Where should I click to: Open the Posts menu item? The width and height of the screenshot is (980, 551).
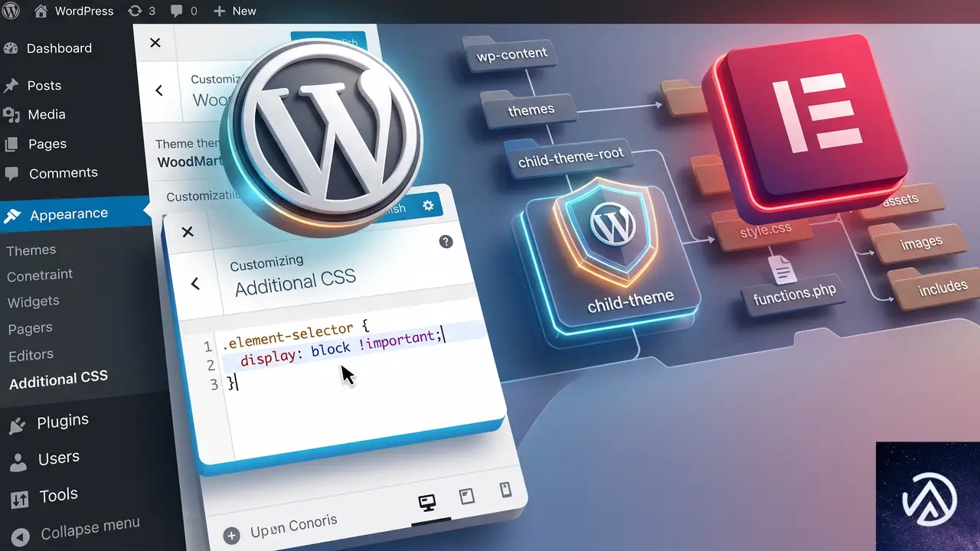[x=33, y=86]
